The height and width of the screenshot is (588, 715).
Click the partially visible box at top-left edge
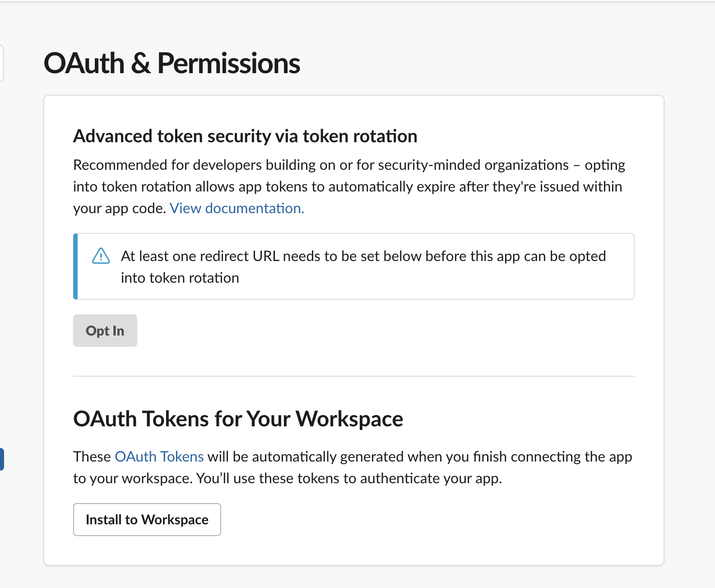point(2,63)
